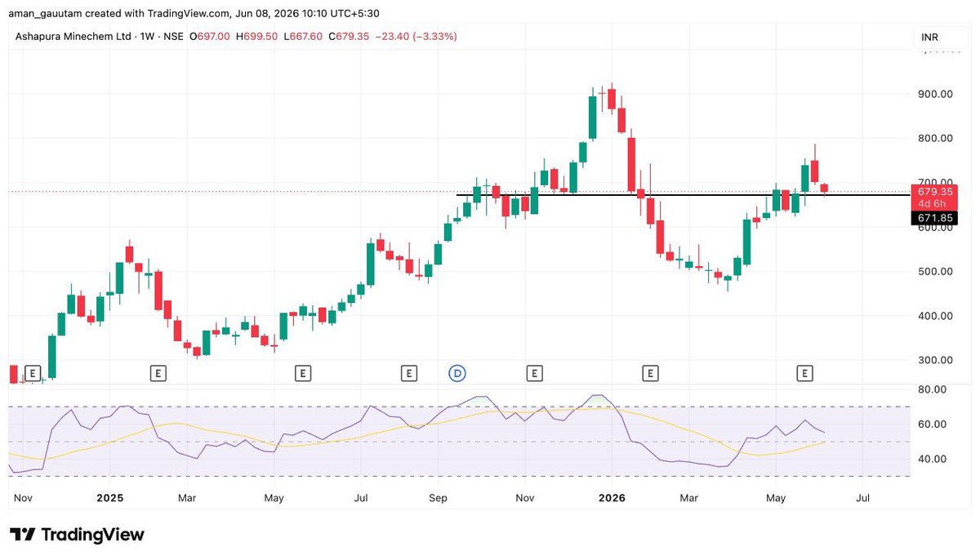Open the E marker just left of the D marker
This screenshot has height=560, width=980.
click(408, 373)
